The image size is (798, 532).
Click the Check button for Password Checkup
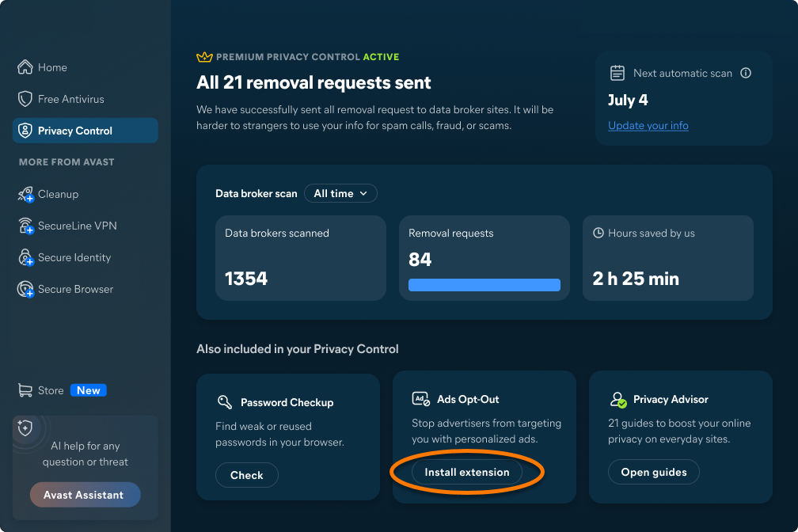[x=247, y=475]
